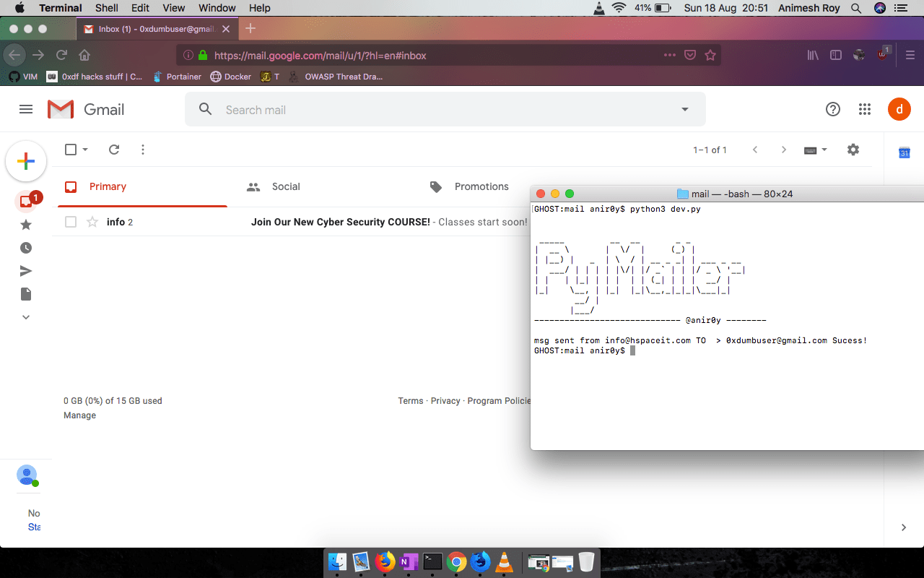Open Gmail settings gear
Image resolution: width=924 pixels, height=578 pixels.
pyautogui.click(x=853, y=150)
